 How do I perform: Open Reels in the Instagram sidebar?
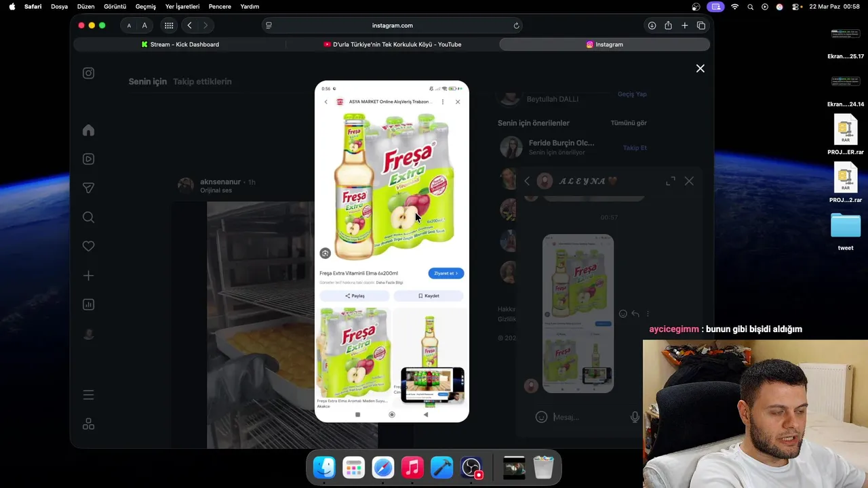[x=88, y=159]
